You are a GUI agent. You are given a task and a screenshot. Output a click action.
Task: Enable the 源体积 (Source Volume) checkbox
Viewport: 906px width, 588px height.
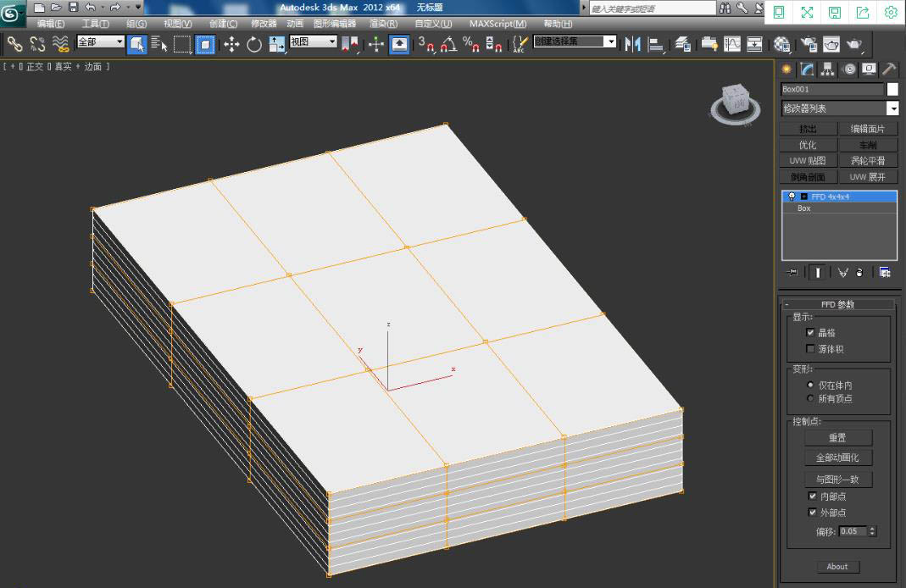pyautogui.click(x=810, y=349)
